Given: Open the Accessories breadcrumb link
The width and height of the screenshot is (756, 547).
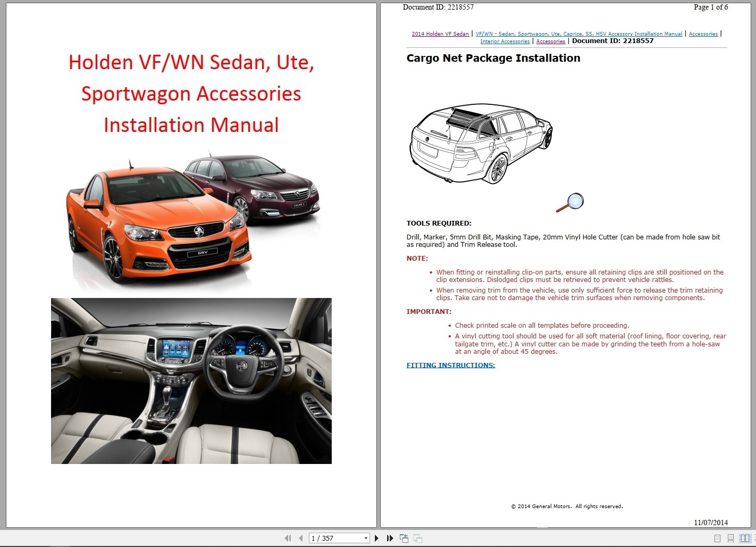Looking at the screenshot, I should [703, 34].
